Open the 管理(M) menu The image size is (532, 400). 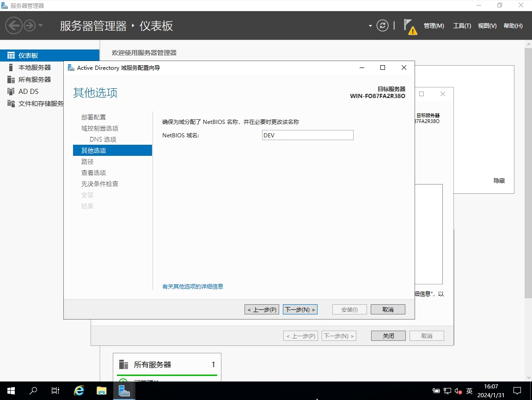pos(434,26)
